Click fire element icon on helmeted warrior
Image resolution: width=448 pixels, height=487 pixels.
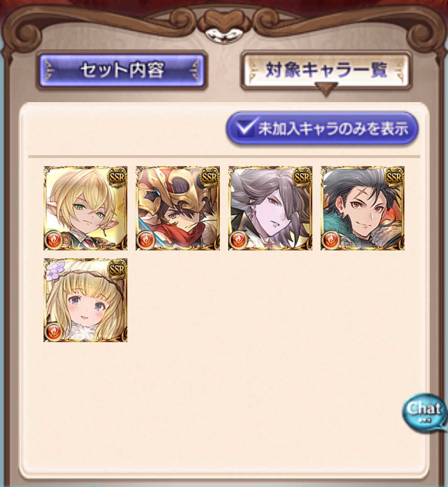[146, 240]
